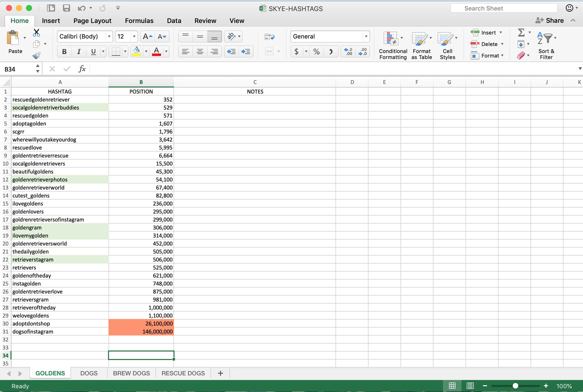This screenshot has width=583, height=392.
Task: Click the Fill down arrow icon
Action: tap(521, 44)
